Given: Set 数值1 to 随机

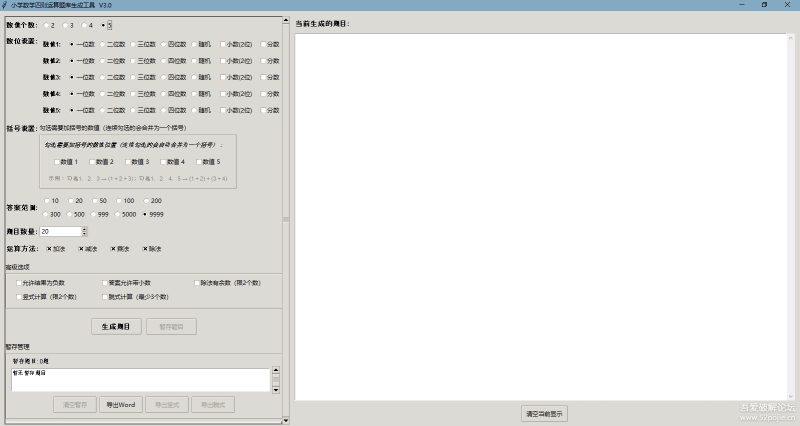Looking at the screenshot, I should coord(201,44).
